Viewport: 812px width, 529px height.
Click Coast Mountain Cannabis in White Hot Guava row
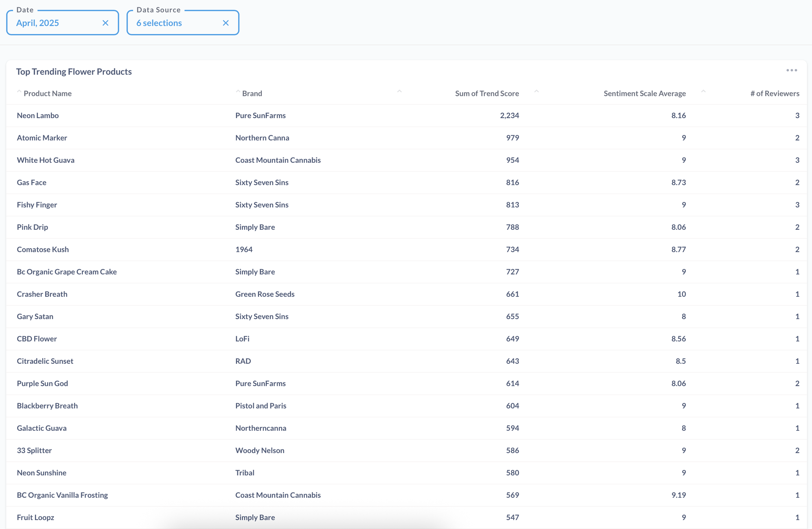tap(278, 160)
